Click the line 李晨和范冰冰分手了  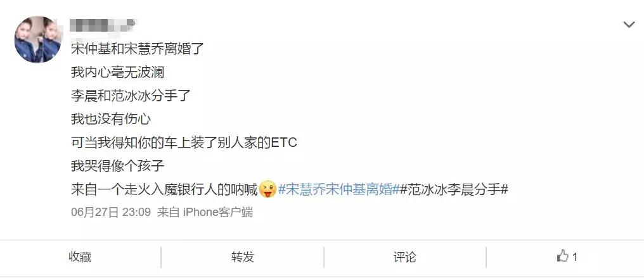pos(131,96)
